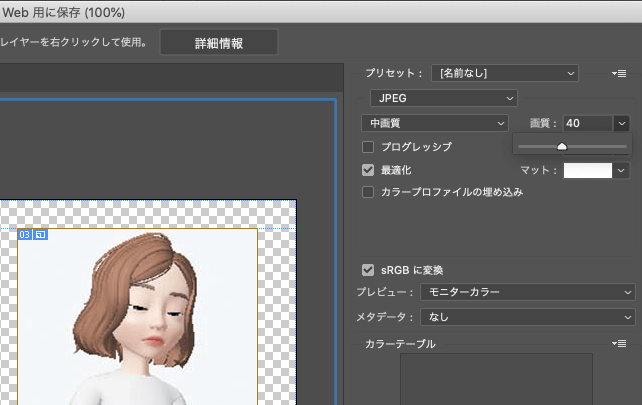Expand the 中画質 quality preset dropdown
The image size is (642, 405).
[x=435, y=123]
